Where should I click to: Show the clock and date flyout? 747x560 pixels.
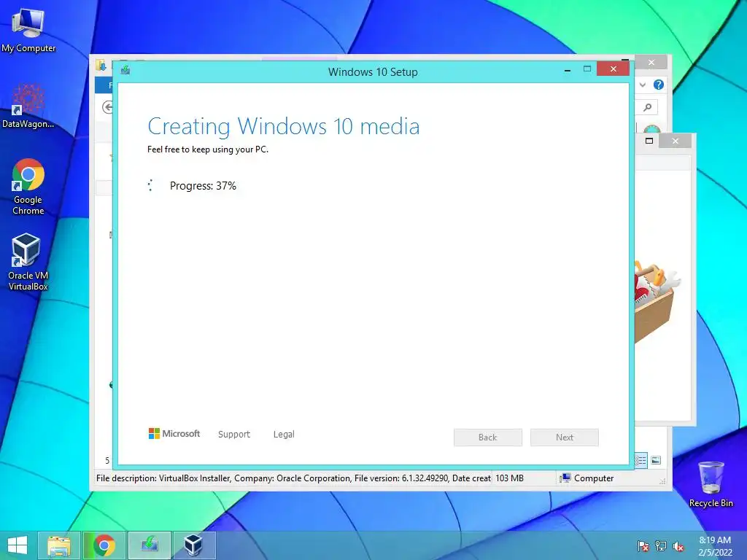[x=715, y=545]
